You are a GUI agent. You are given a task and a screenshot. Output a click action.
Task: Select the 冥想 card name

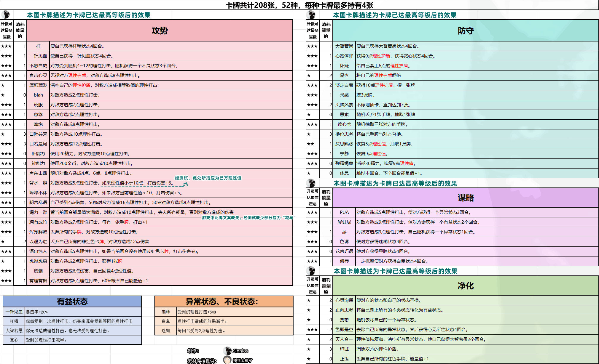coord(344,320)
